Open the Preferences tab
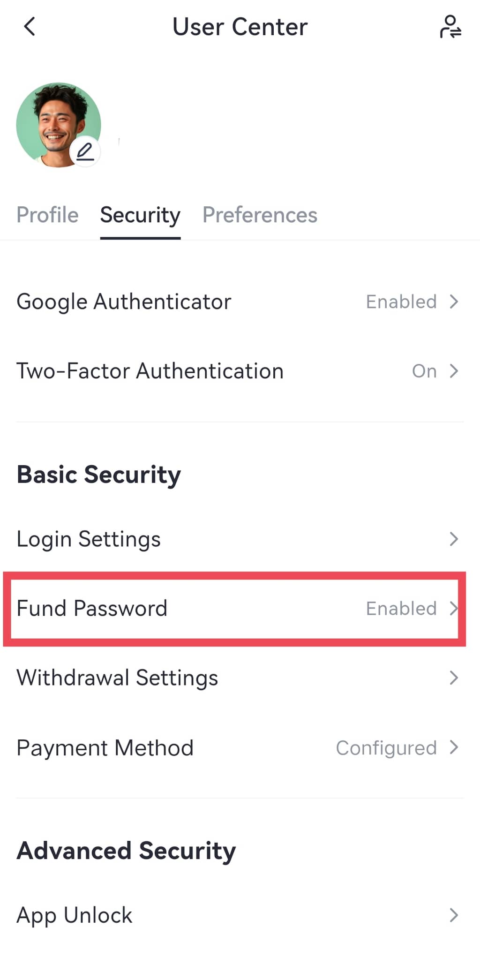Screen dimensions: 480x980 tap(260, 215)
